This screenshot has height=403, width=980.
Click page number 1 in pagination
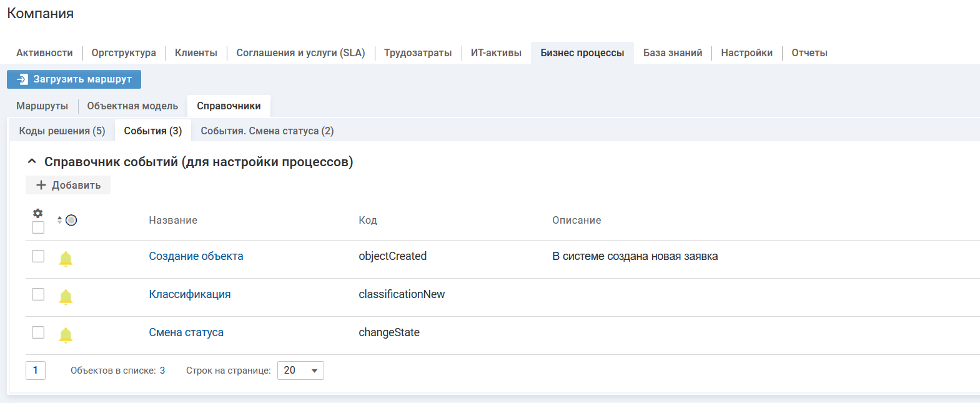36,371
